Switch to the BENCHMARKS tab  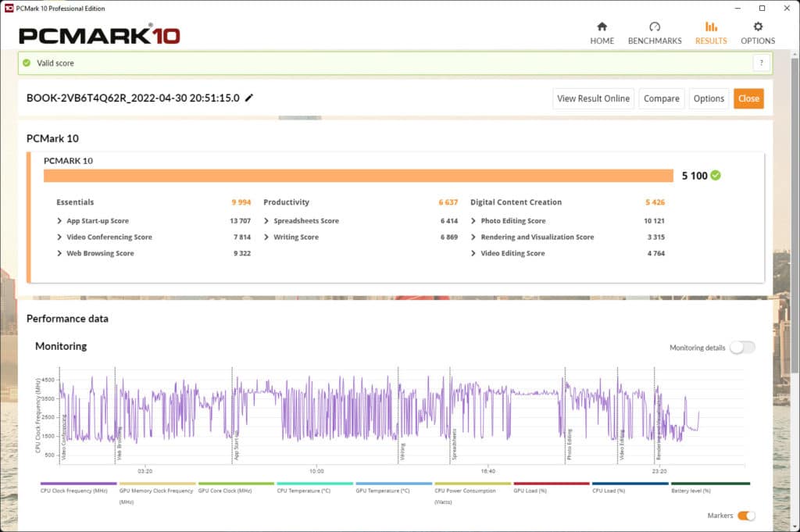click(x=655, y=41)
